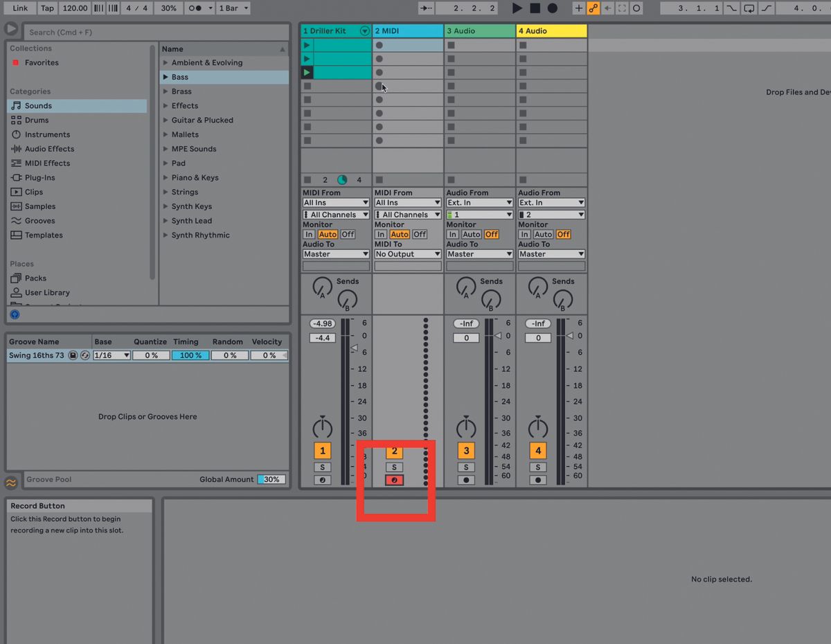This screenshot has width=831, height=644.
Task: Set 2 MIDI track Monitor to In
Action: (381, 235)
